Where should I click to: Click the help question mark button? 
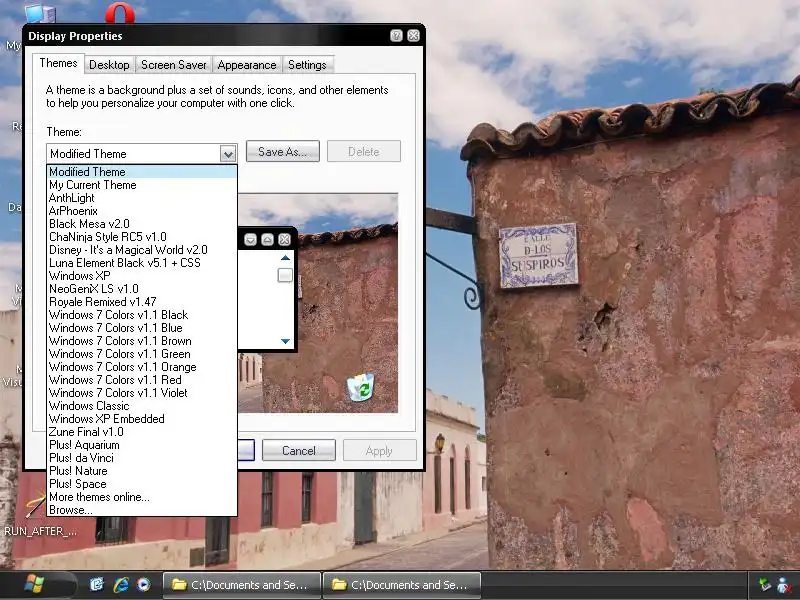[396, 35]
